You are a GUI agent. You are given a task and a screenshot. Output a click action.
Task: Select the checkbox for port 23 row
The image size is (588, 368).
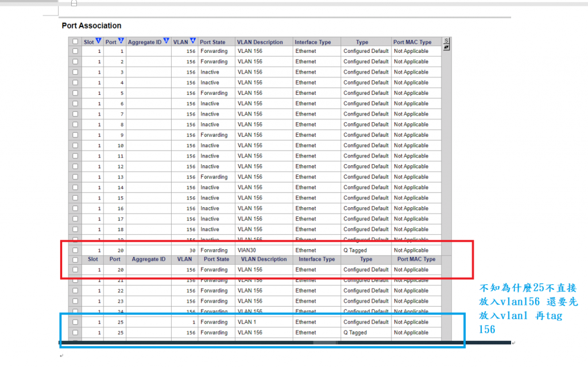(x=75, y=301)
